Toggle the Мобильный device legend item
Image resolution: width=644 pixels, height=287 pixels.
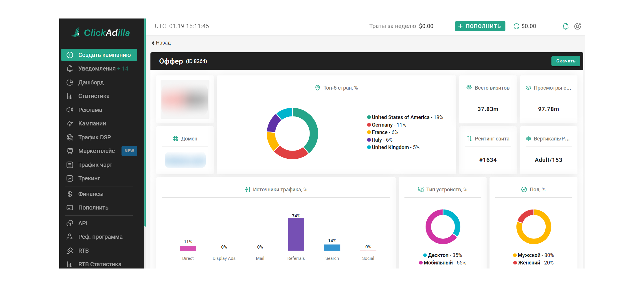click(x=442, y=263)
